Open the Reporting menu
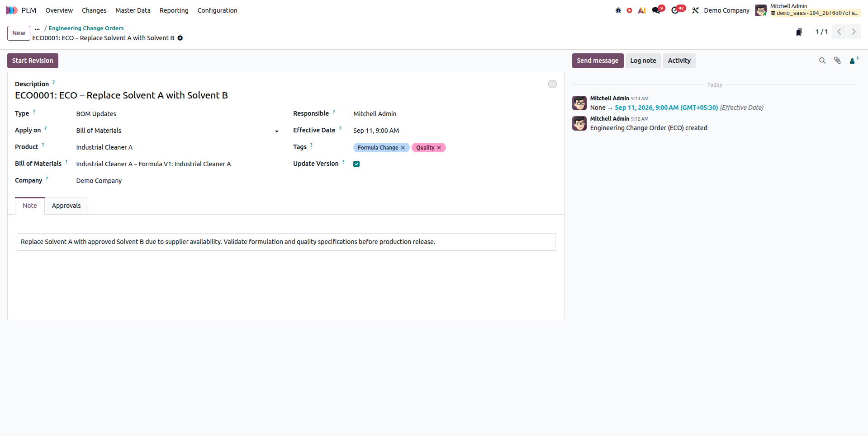Screen dimensions: 868x436 (x=174, y=10)
